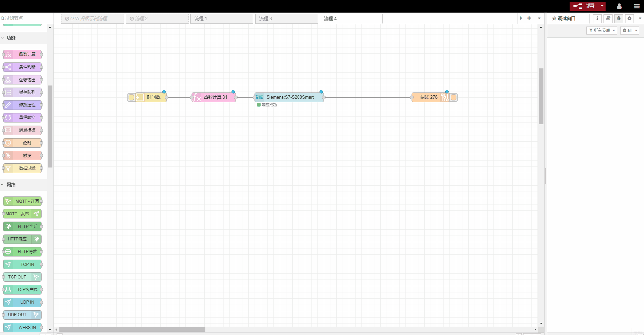
Task: Switch to the 流程 3 tab
Action: pos(287,19)
